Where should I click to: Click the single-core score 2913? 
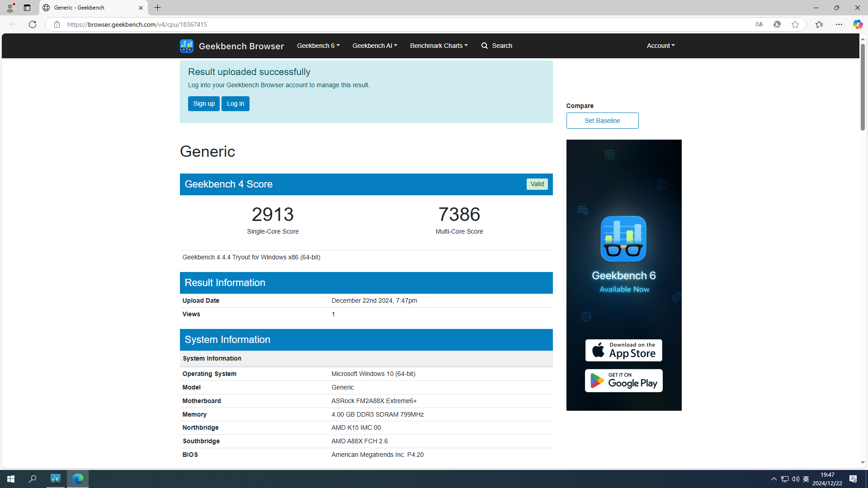coord(273,214)
